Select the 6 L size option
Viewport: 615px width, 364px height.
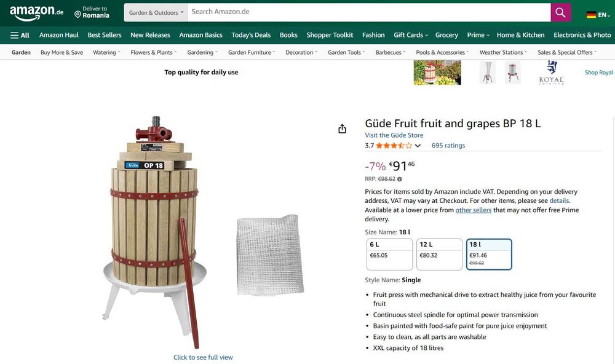pyautogui.click(x=389, y=254)
